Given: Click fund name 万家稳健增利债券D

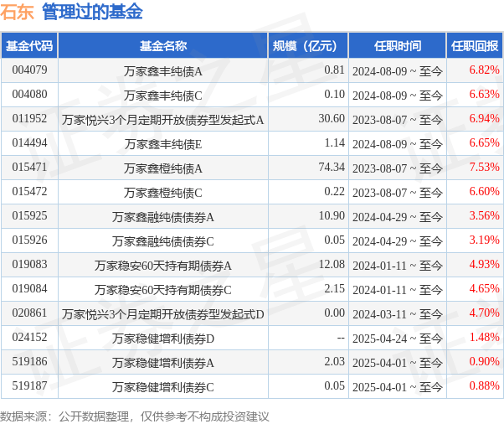Looking at the screenshot, I should click(x=163, y=339).
